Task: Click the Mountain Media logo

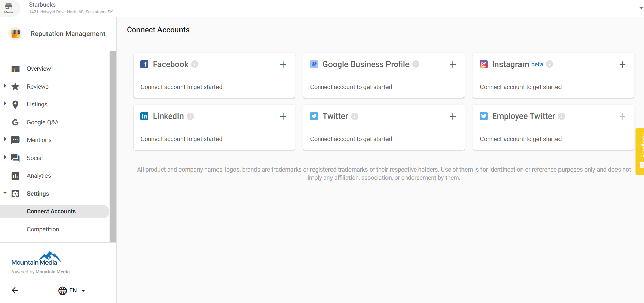Action: [x=36, y=259]
